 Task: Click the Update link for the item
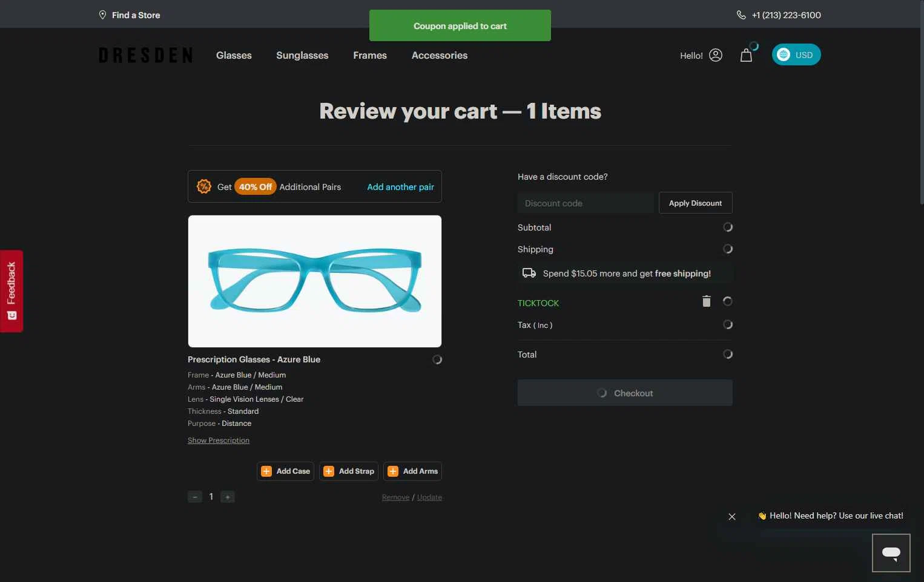tap(429, 497)
